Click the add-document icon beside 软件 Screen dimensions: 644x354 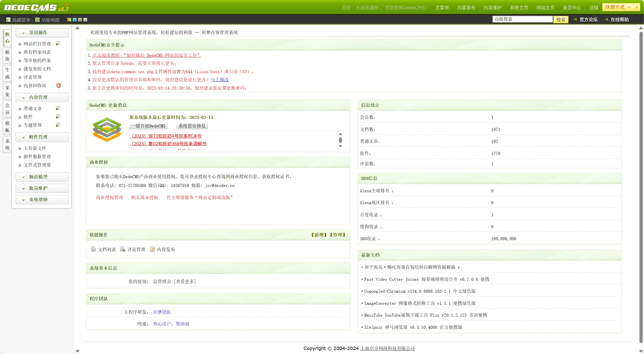58,117
